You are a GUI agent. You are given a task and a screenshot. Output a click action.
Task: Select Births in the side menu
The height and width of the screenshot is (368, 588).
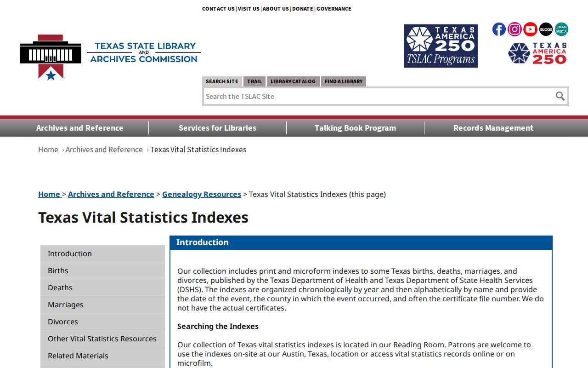click(102, 270)
